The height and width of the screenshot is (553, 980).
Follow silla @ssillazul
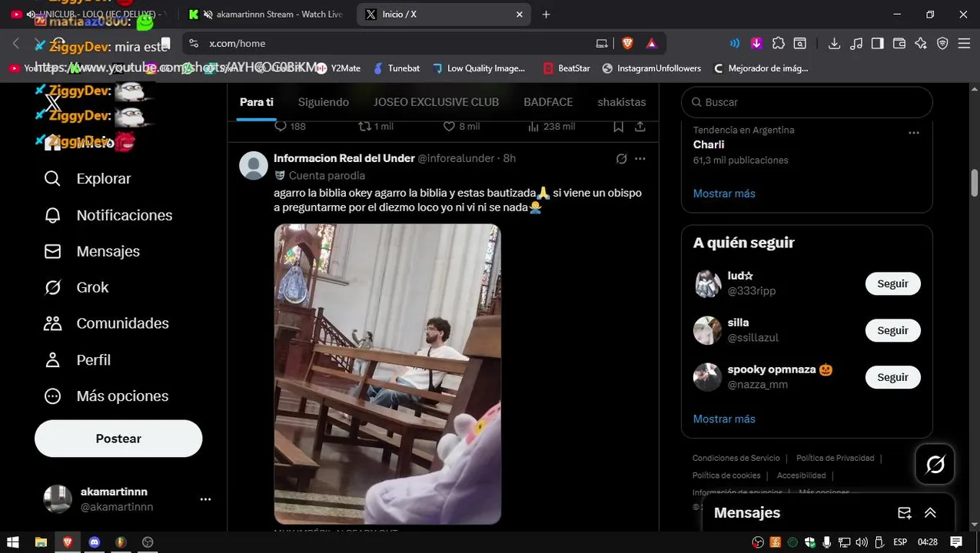click(893, 330)
